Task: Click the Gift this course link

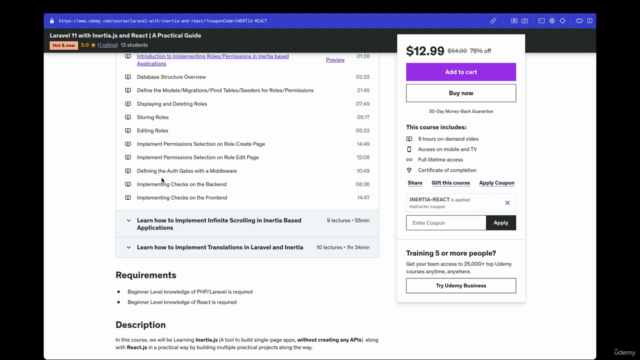Action: (x=451, y=183)
